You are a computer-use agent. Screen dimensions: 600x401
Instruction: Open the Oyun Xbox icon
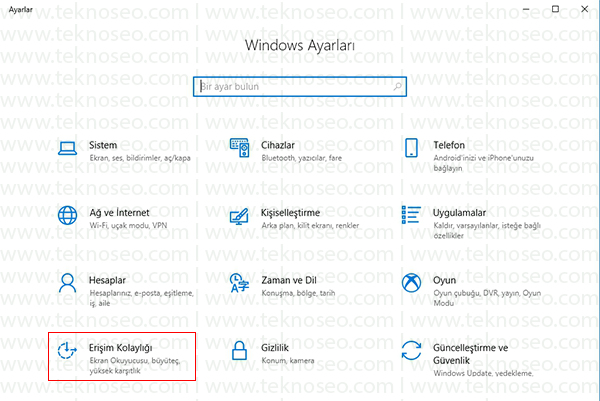click(411, 283)
